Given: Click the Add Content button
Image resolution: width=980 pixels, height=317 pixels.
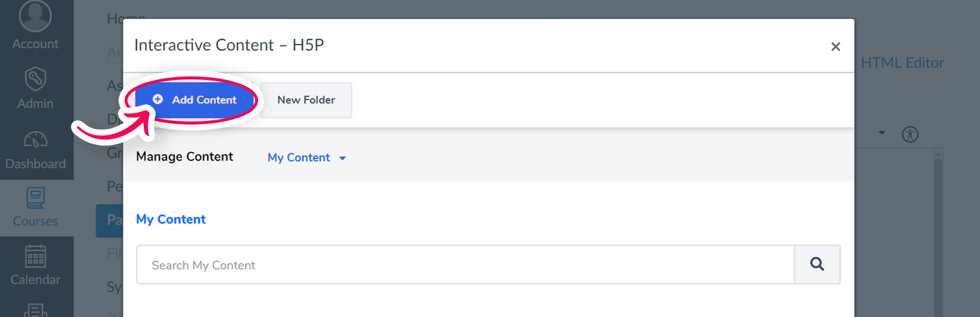Looking at the screenshot, I should (x=194, y=100).
